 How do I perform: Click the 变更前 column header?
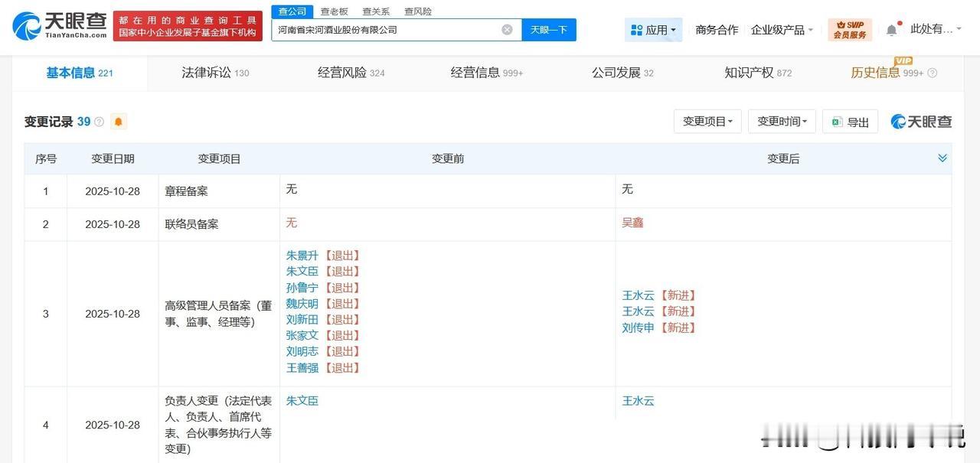448,158
